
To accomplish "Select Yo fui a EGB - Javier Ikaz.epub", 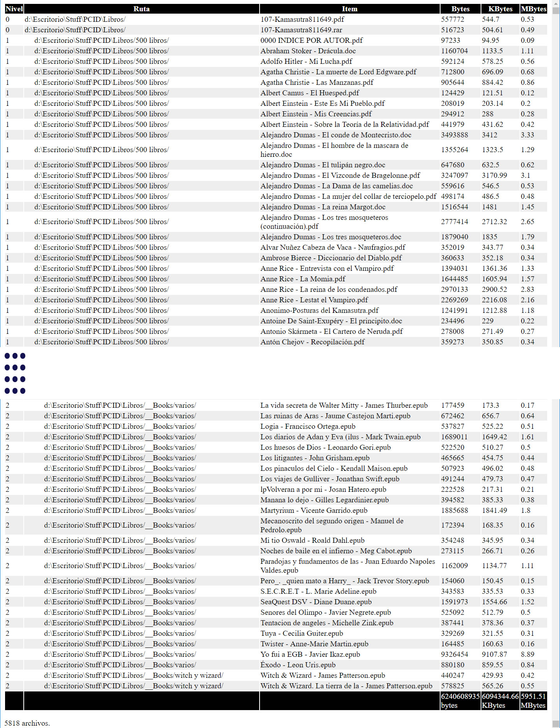I will pyautogui.click(x=310, y=654).
